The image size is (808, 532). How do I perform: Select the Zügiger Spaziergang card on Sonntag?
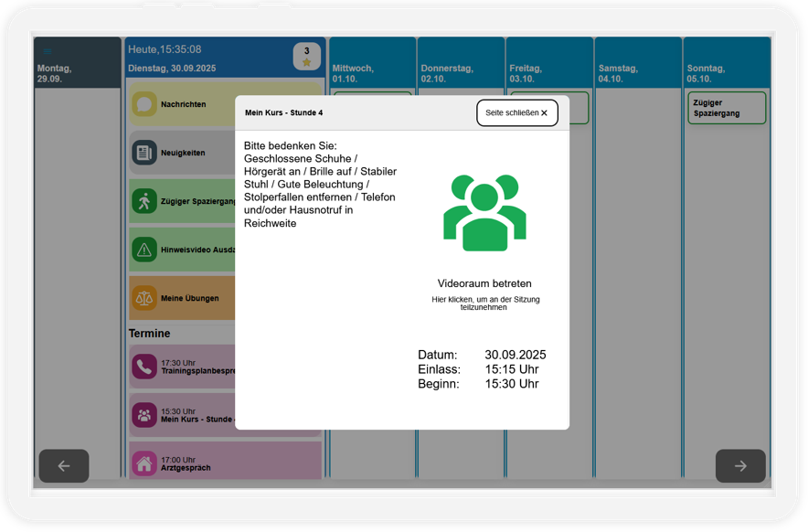(727, 108)
